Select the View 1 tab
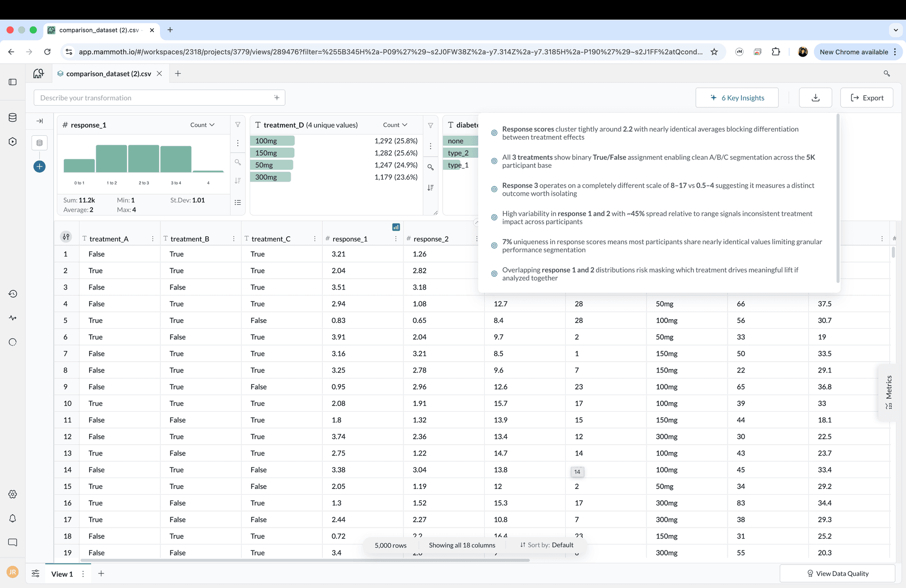Image resolution: width=906 pixels, height=588 pixels. click(x=62, y=574)
